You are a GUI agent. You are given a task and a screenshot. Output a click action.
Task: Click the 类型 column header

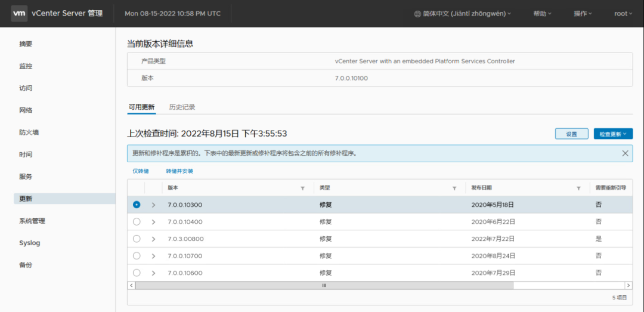(325, 188)
